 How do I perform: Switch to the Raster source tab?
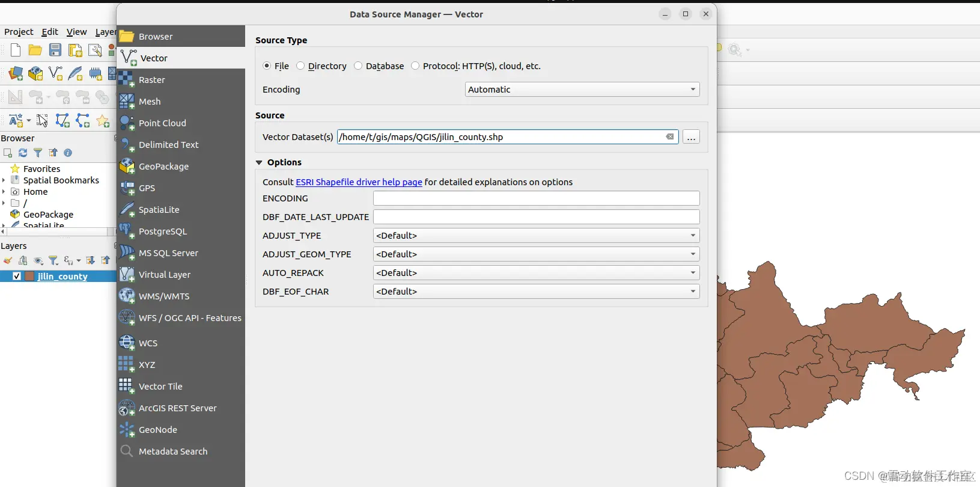181,80
